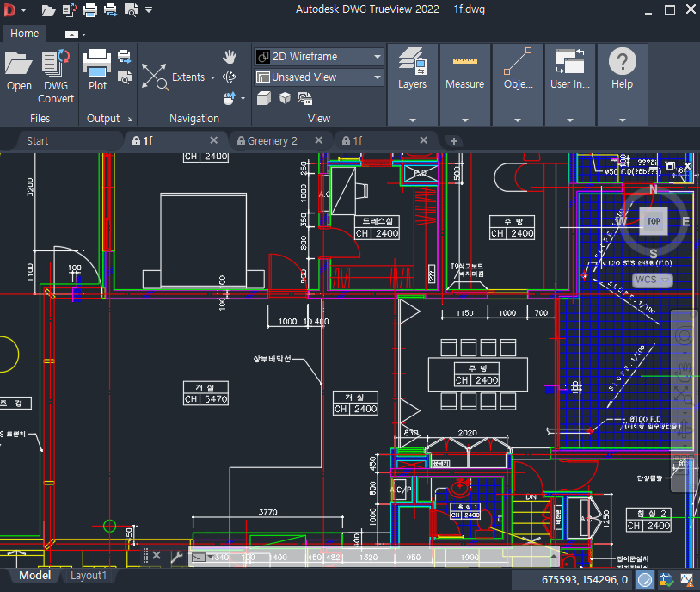
Task: Click the Output panel dialog launcher arrow
Action: pyautogui.click(x=131, y=120)
